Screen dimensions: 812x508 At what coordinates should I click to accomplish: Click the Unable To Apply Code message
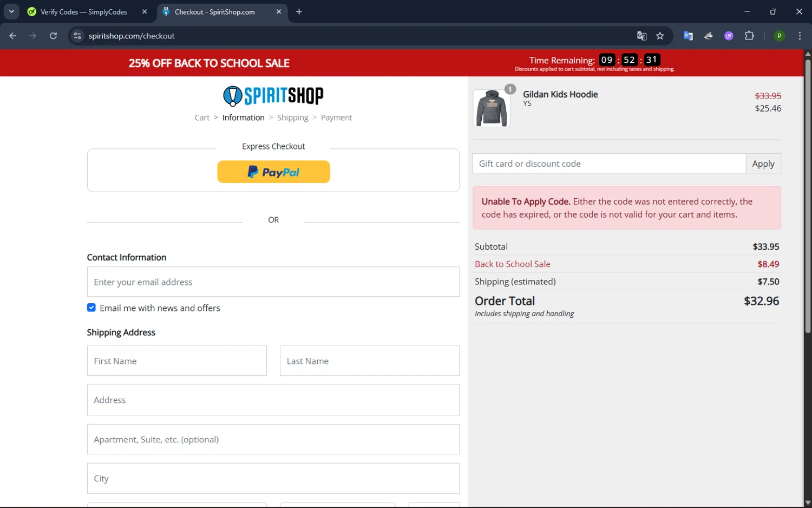pos(627,207)
